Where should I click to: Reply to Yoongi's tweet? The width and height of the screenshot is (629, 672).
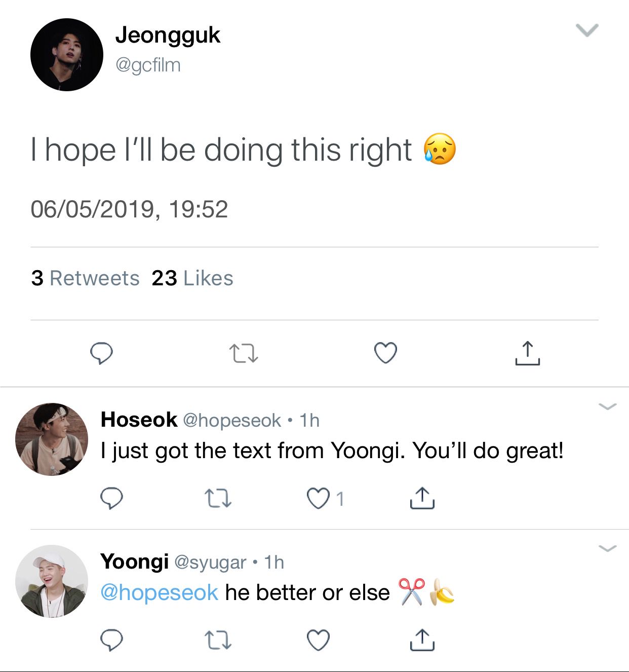(111, 640)
